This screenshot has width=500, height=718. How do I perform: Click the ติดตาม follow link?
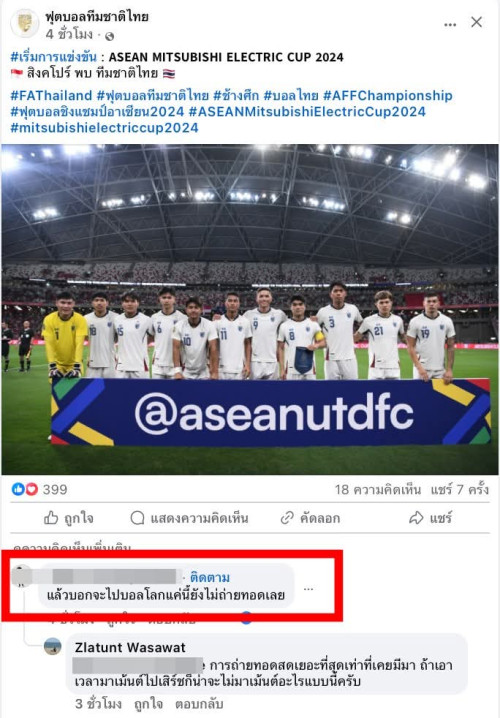(x=210, y=577)
